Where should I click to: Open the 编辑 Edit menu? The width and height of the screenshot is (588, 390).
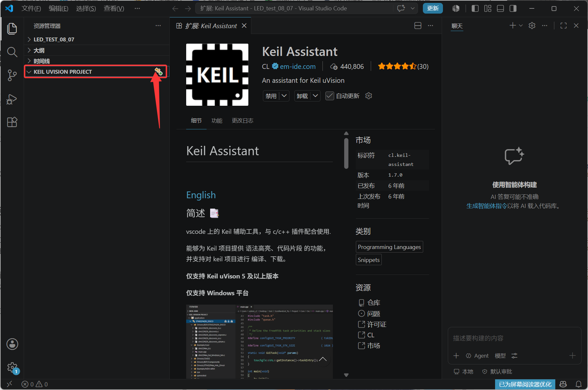tap(58, 8)
